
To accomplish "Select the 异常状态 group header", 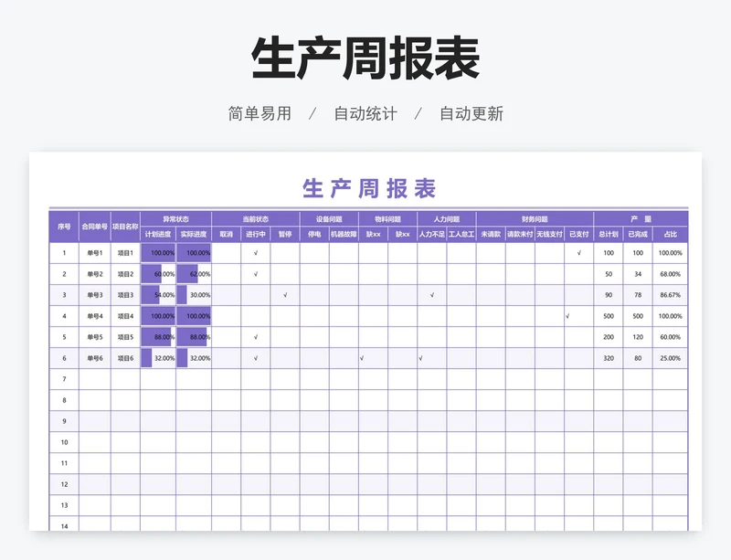I will point(175,218).
